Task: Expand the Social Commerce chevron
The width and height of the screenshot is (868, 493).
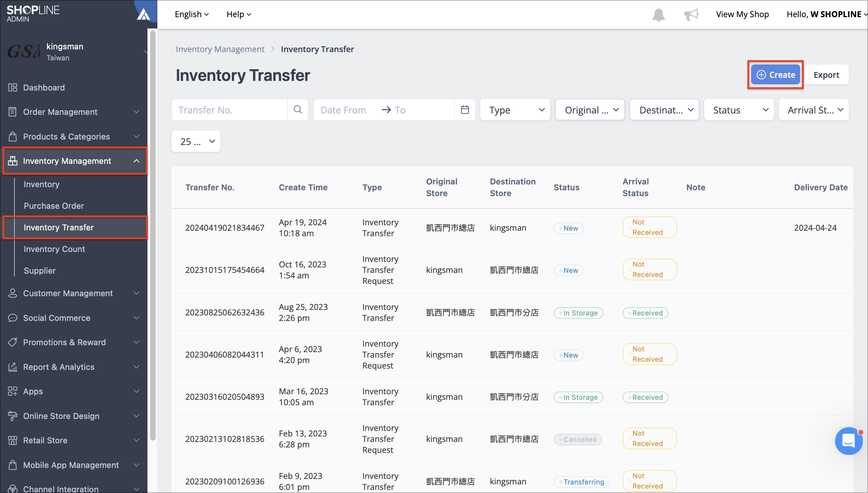Action: click(136, 318)
